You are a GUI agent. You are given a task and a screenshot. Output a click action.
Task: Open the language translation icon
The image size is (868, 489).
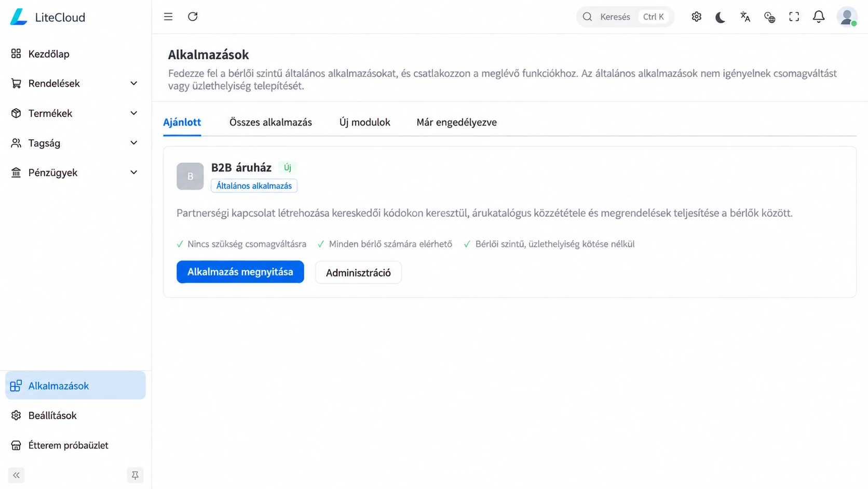(x=745, y=17)
